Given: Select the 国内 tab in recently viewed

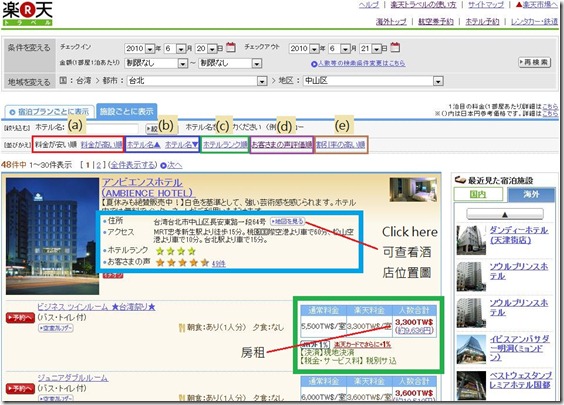Looking at the screenshot, I should point(478,194).
